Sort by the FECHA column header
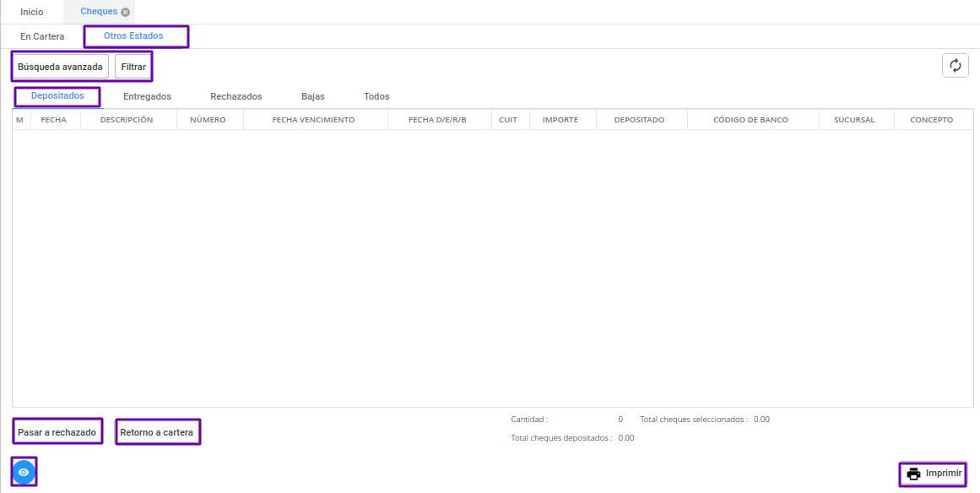This screenshot has width=980, height=493. click(x=54, y=119)
